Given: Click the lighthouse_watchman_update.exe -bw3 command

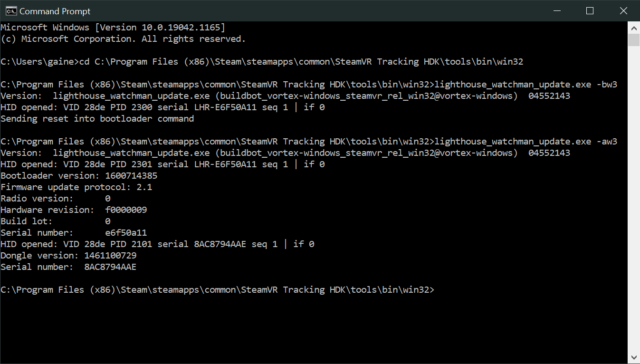Looking at the screenshot, I should [x=525, y=85].
